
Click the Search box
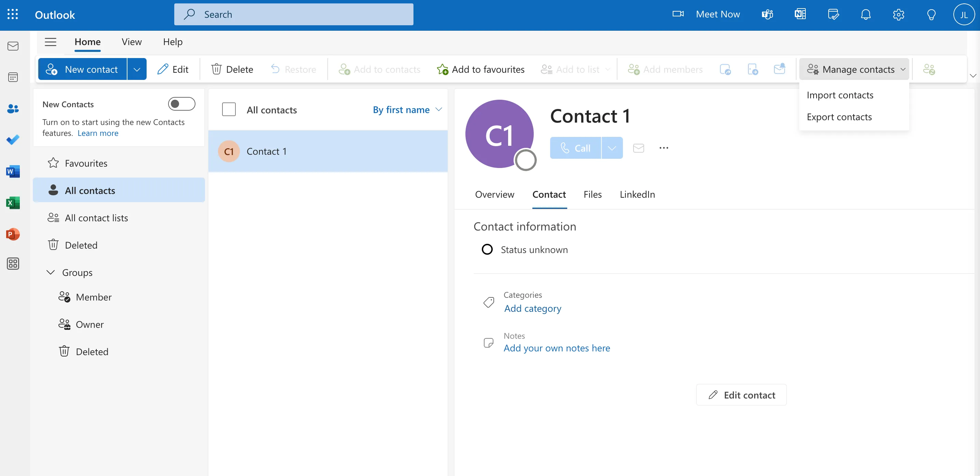[x=294, y=14]
